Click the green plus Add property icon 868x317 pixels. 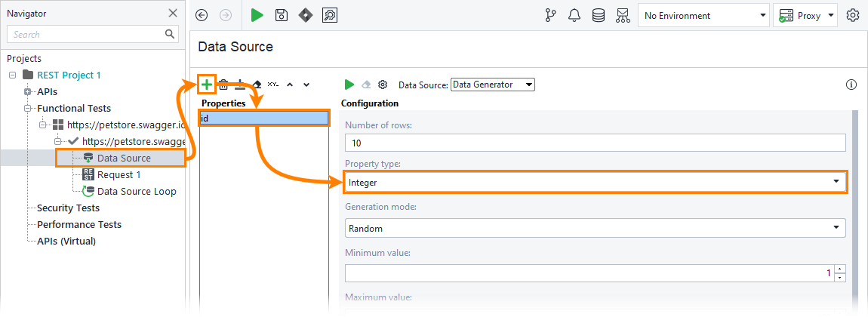tap(207, 85)
